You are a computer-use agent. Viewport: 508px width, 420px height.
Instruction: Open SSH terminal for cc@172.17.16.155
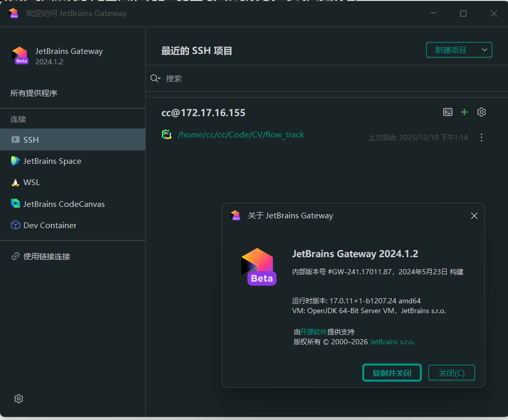447,112
